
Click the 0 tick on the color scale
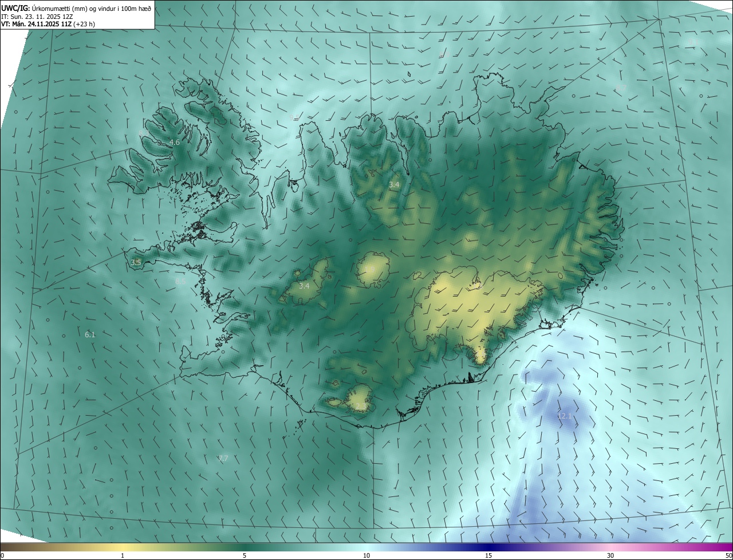[2, 555]
